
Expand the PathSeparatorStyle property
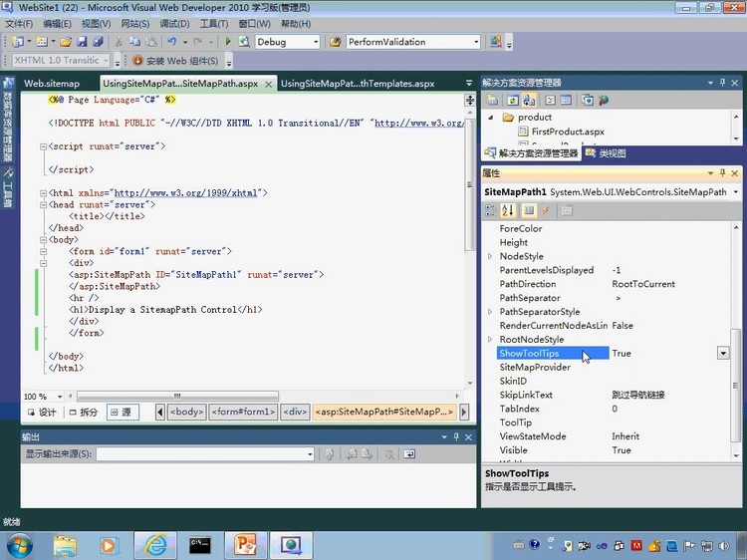tap(490, 312)
